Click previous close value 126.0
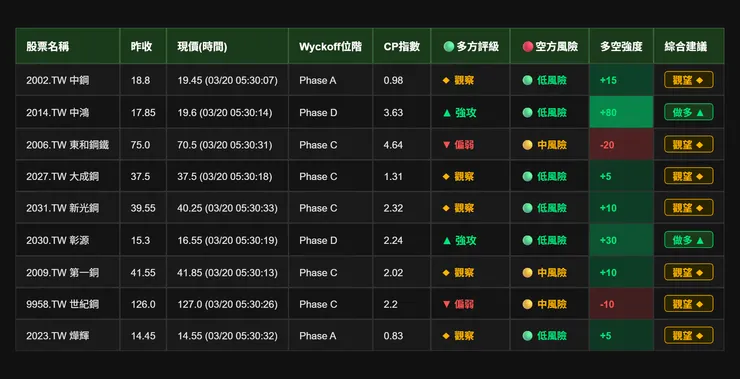 coord(143,304)
